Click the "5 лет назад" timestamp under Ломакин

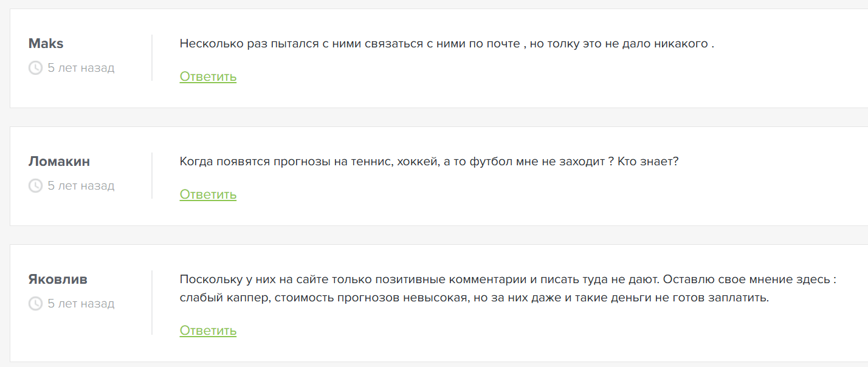(81, 185)
